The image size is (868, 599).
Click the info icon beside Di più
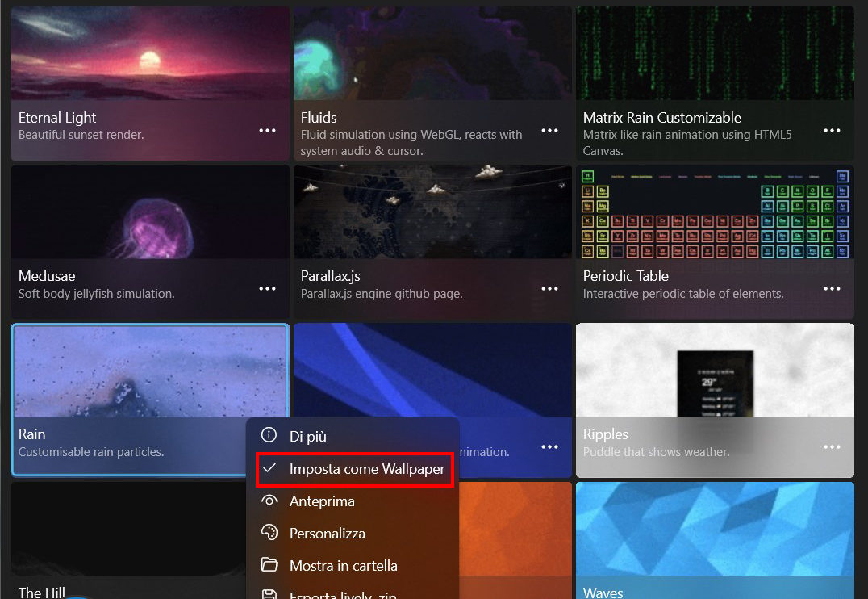tap(269, 435)
